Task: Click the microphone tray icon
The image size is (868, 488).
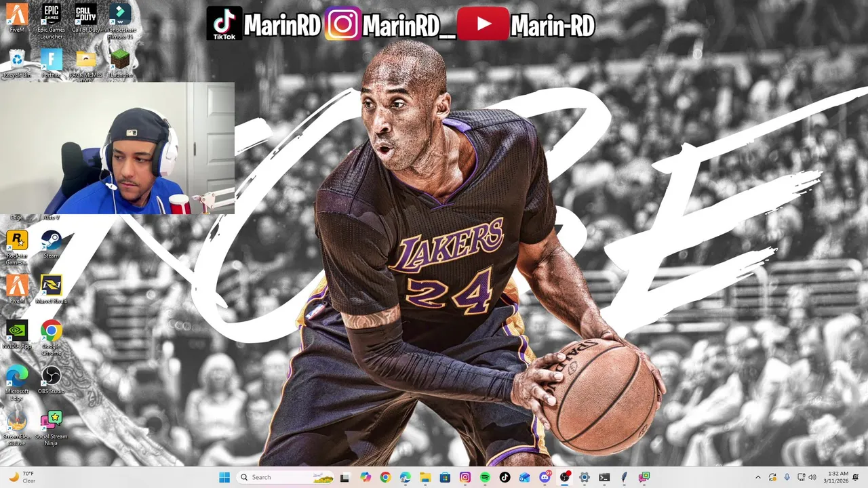Action: click(x=787, y=477)
